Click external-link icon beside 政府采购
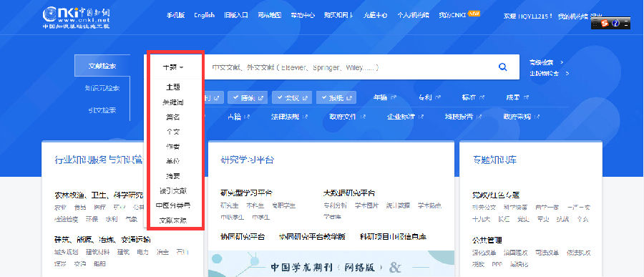Viewport: 644px width, 277px height. click(537, 117)
